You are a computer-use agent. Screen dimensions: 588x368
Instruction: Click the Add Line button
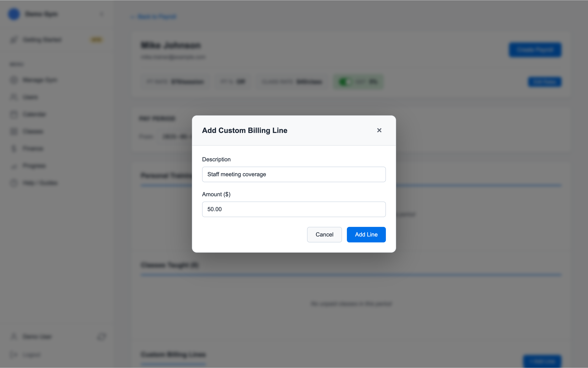click(366, 235)
